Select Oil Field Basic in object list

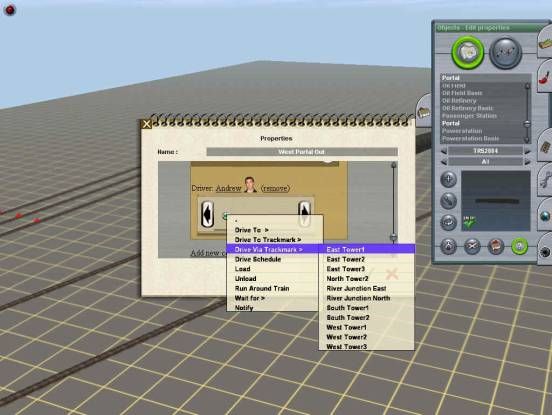[x=462, y=93]
